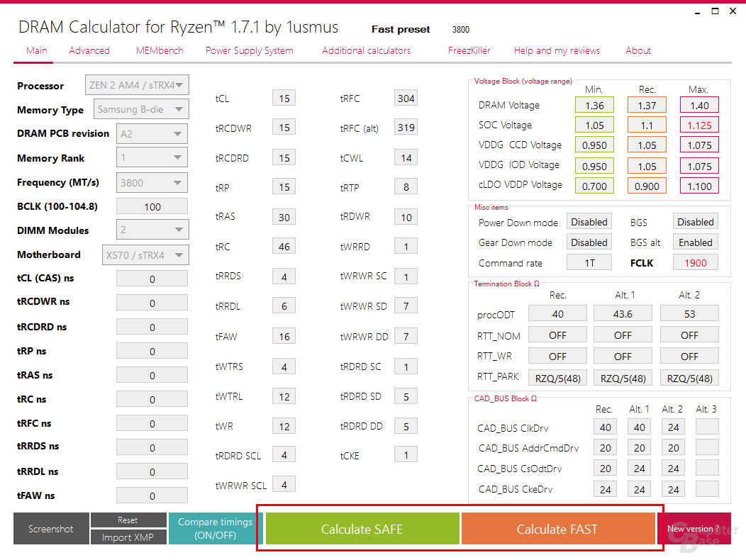Screen dimensions: 746x560
Task: Select the tWTRL value 12
Action: tap(284, 396)
